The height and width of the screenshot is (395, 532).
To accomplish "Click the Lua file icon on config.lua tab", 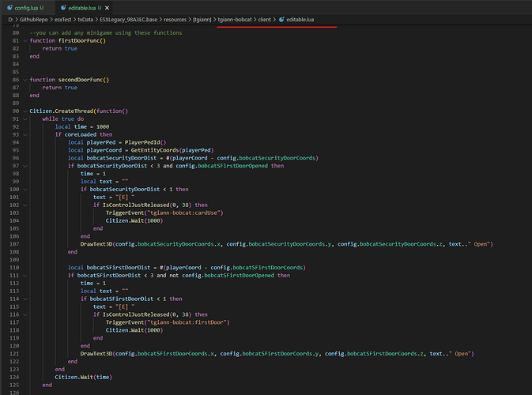I will tap(9, 7).
